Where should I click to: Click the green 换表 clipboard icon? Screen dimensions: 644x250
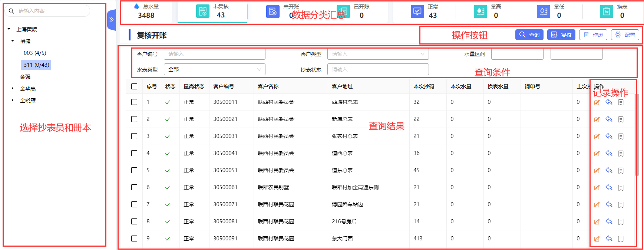pyautogui.click(x=607, y=11)
